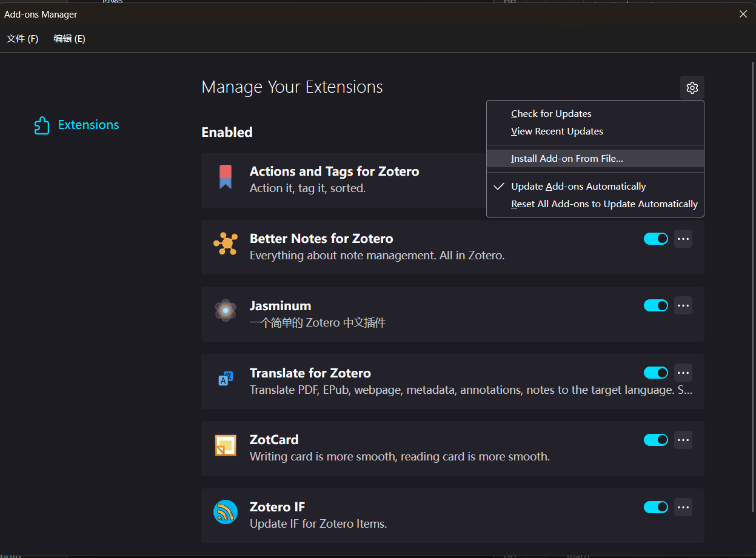Toggle off the ZotCard extension

pos(655,440)
